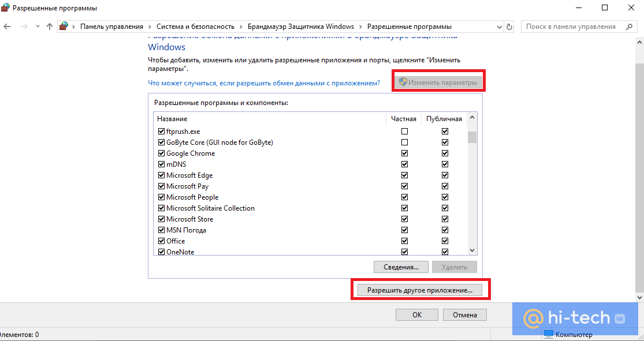Toggle the checkbox next to Microsoft Edge name
The image size is (644, 341).
point(161,175)
